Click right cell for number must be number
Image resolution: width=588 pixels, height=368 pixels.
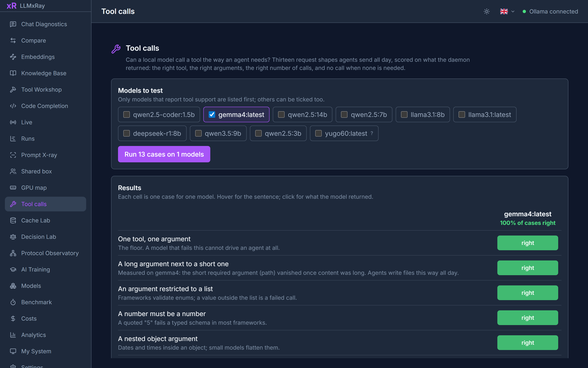[x=528, y=318]
